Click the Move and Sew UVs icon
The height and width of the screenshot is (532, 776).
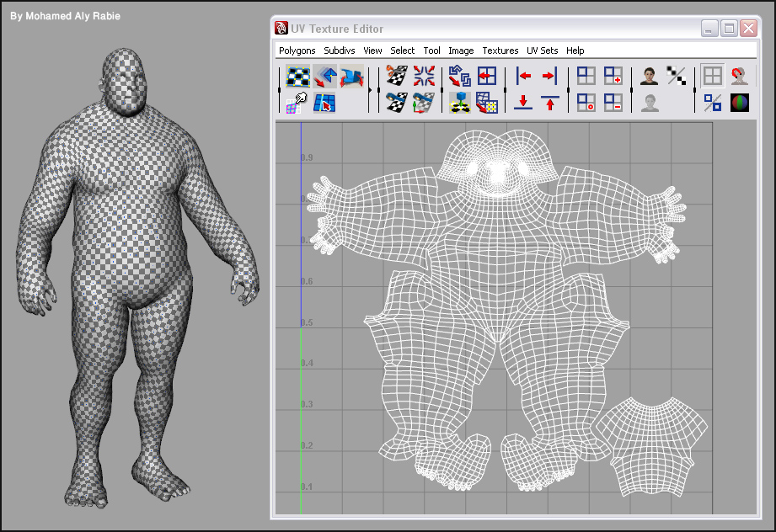click(x=424, y=103)
